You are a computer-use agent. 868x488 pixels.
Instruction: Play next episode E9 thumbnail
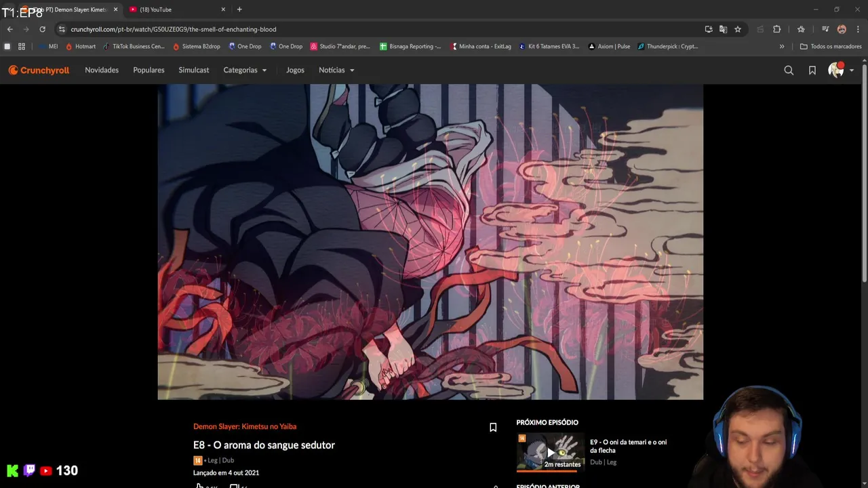(x=551, y=451)
